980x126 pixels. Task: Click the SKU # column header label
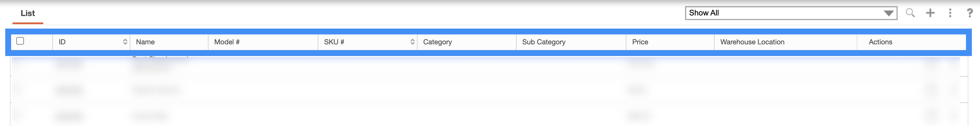334,42
